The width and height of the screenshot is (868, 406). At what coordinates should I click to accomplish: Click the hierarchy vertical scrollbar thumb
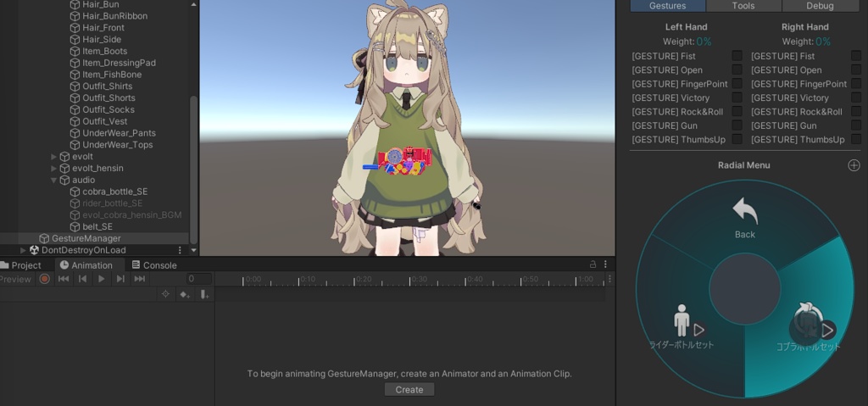[193, 169]
